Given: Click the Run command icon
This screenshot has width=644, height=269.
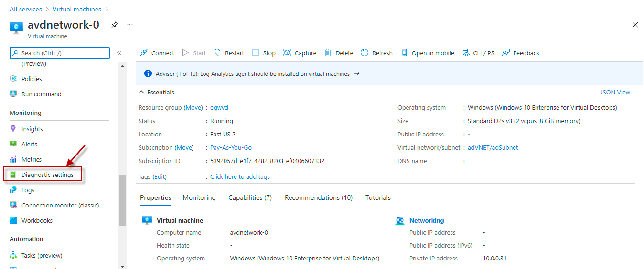Looking at the screenshot, I should 13,94.
